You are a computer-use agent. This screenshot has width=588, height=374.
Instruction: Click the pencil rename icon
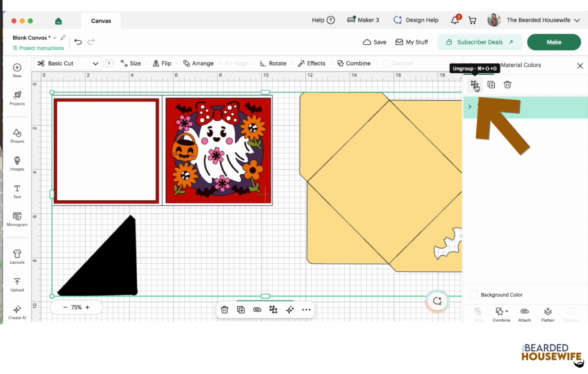click(x=63, y=38)
